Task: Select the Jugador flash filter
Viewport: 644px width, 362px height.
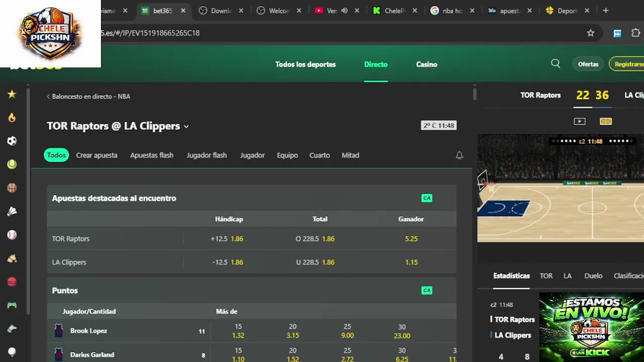Action: tap(207, 155)
